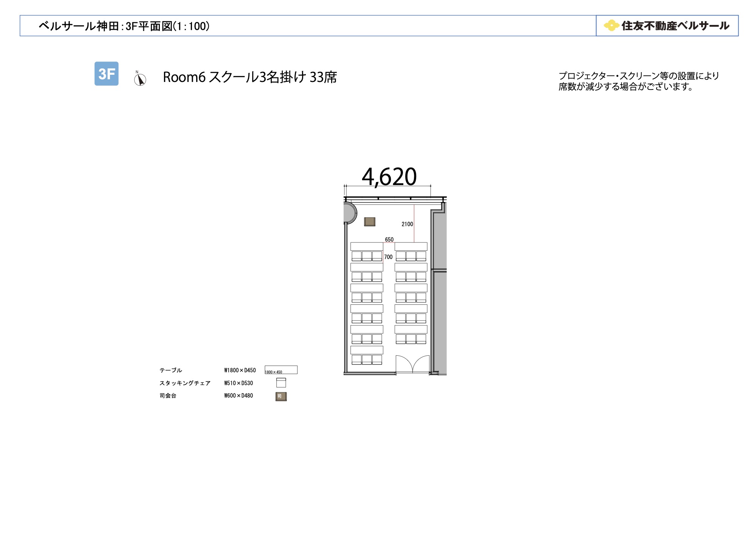Viewport: 756px width, 534px height.
Task: Click the legend label テーブル
Action: [x=171, y=370]
